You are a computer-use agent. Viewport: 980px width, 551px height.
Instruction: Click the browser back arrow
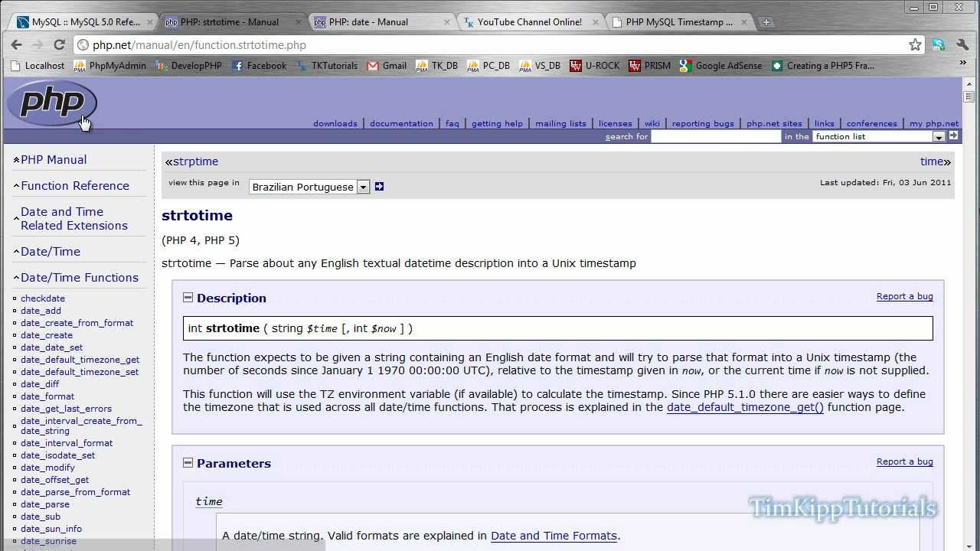(x=17, y=45)
